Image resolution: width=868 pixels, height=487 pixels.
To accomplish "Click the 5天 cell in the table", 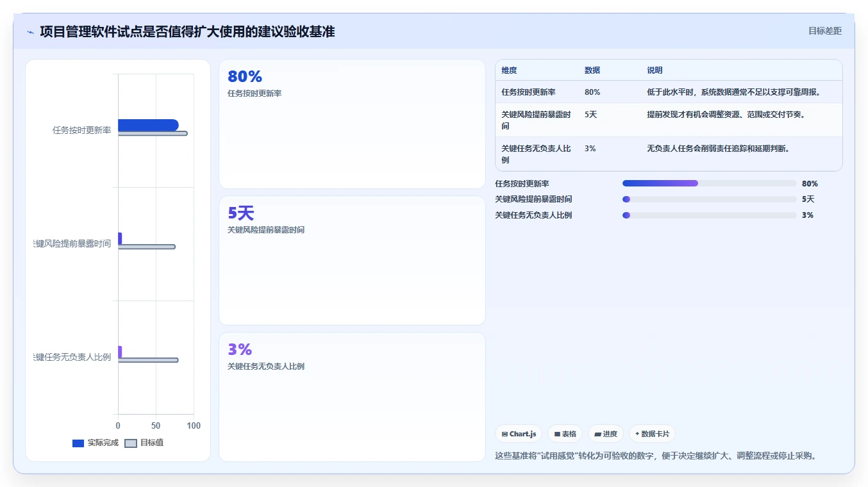I will click(x=590, y=115).
